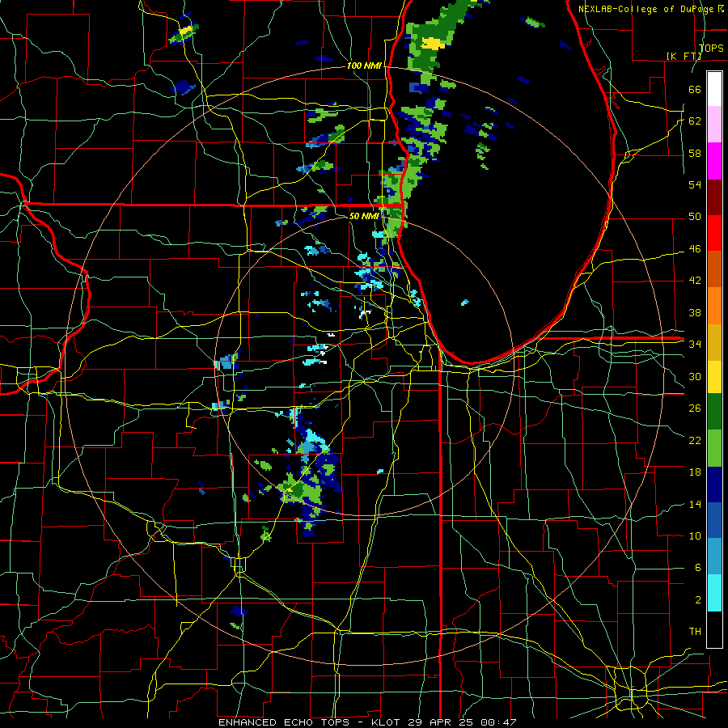Click the medium blue legend swatch
Viewport: 728px width, 728px height.
(714, 520)
